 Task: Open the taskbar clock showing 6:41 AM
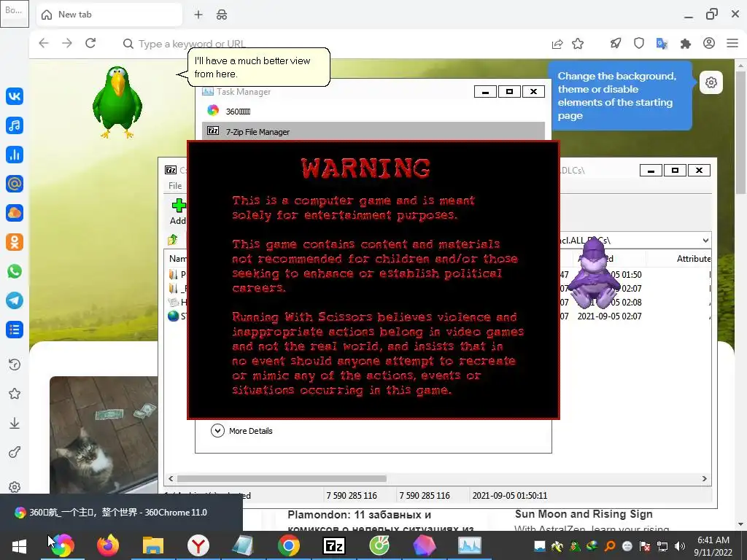(x=713, y=546)
